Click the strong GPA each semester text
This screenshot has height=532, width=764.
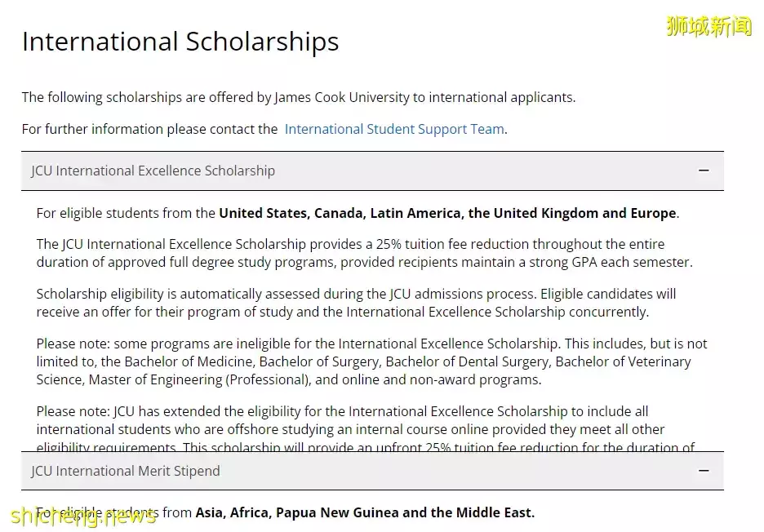pyautogui.click(x=610, y=263)
